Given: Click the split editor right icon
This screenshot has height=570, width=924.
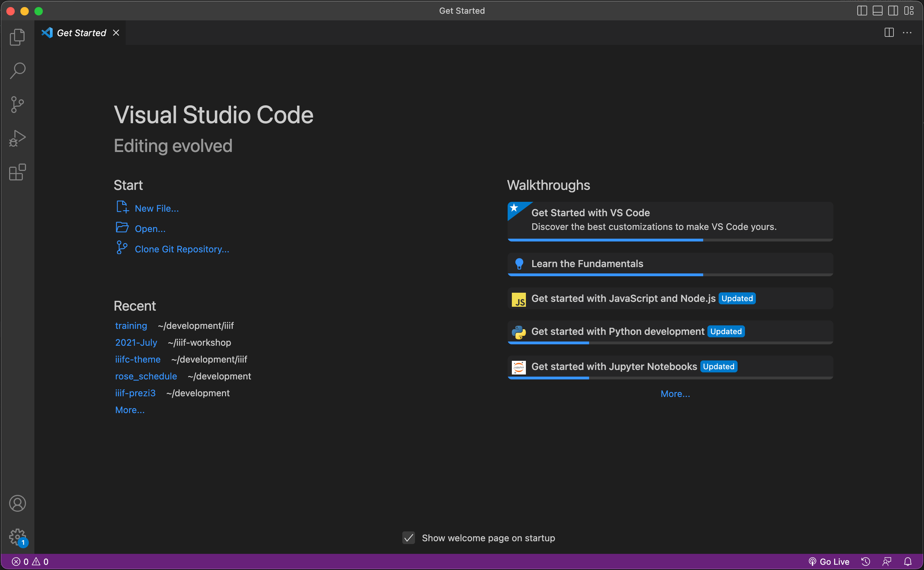Looking at the screenshot, I should 889,33.
